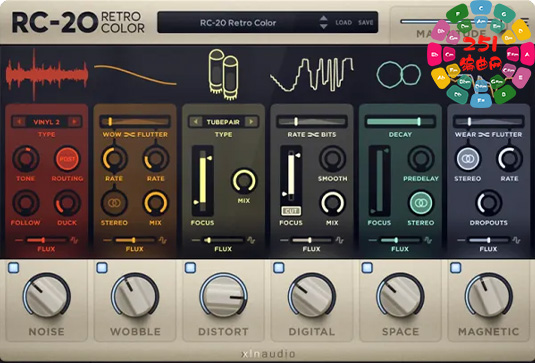Click the Magnetic flux wave icon
The height and width of the screenshot is (363, 535).
[x=516, y=240]
